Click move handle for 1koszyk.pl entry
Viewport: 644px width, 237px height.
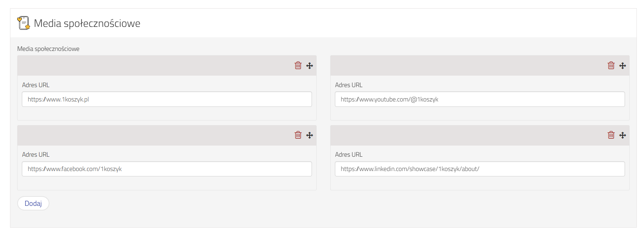click(310, 66)
